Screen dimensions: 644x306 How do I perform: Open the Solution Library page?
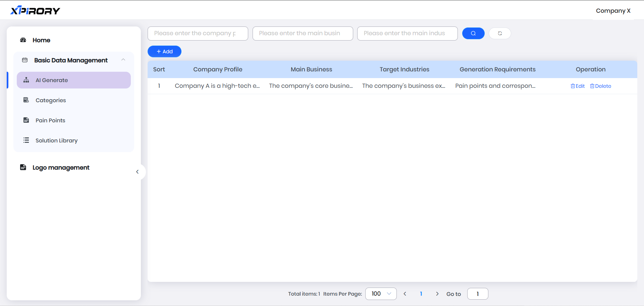[x=56, y=140]
